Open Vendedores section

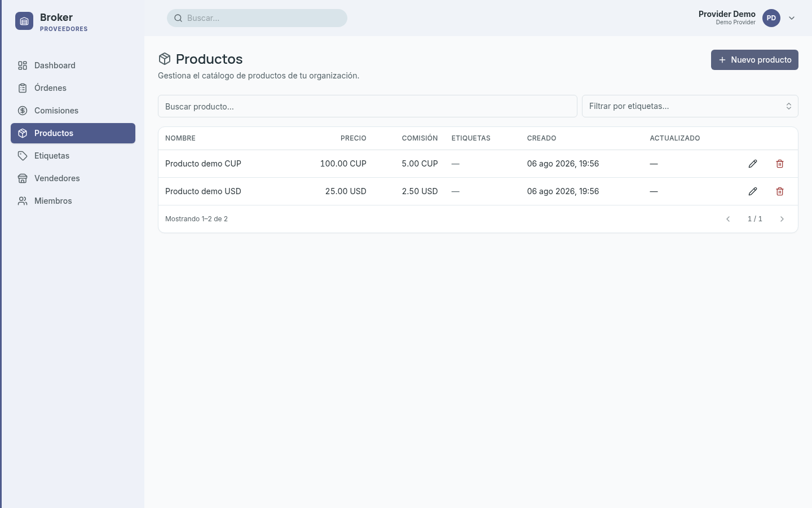tap(73, 178)
